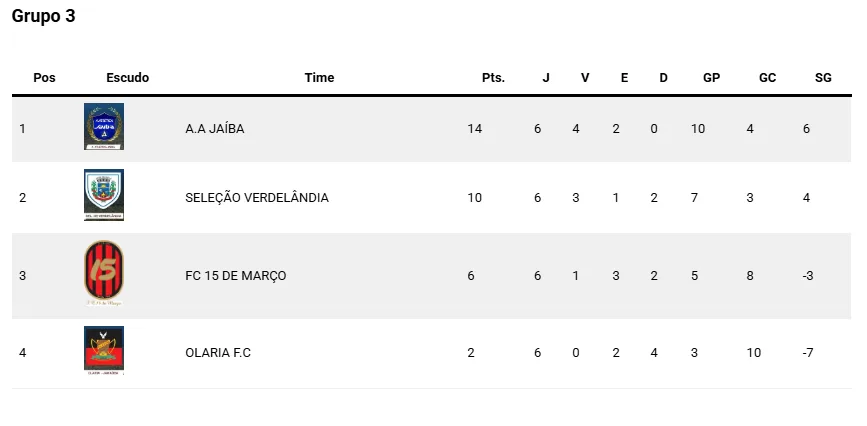The image size is (867, 426).
Task: Open the OLARIA F.C team name
Action: [x=218, y=353]
